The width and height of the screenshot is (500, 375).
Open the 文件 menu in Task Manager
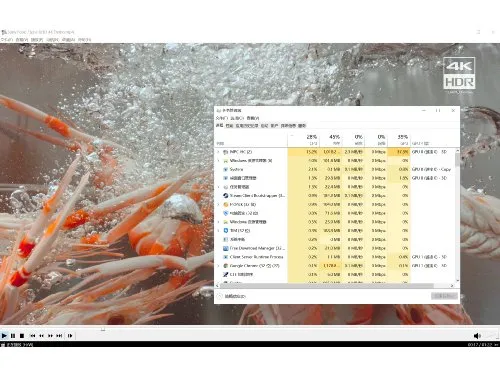click(221, 118)
